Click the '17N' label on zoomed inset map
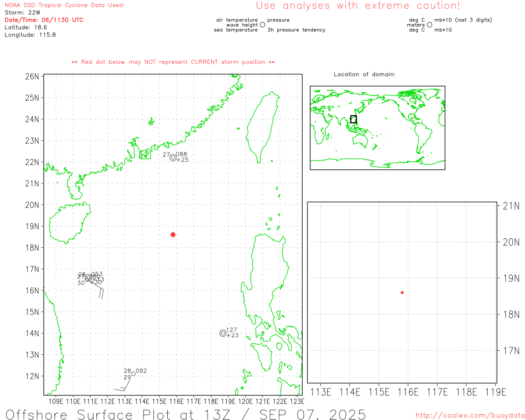Image resolution: width=525 pixels, height=420 pixels. (x=511, y=351)
